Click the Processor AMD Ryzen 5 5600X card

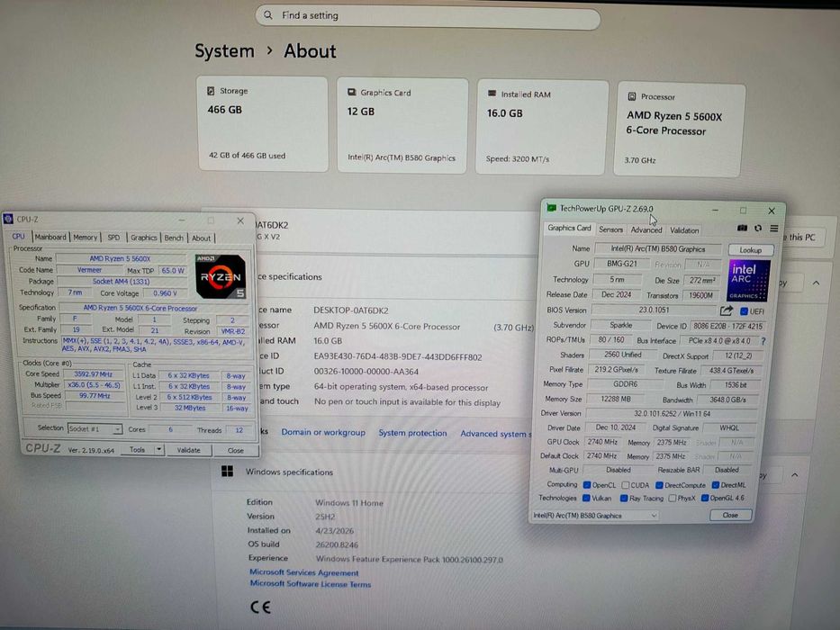pyautogui.click(x=679, y=129)
